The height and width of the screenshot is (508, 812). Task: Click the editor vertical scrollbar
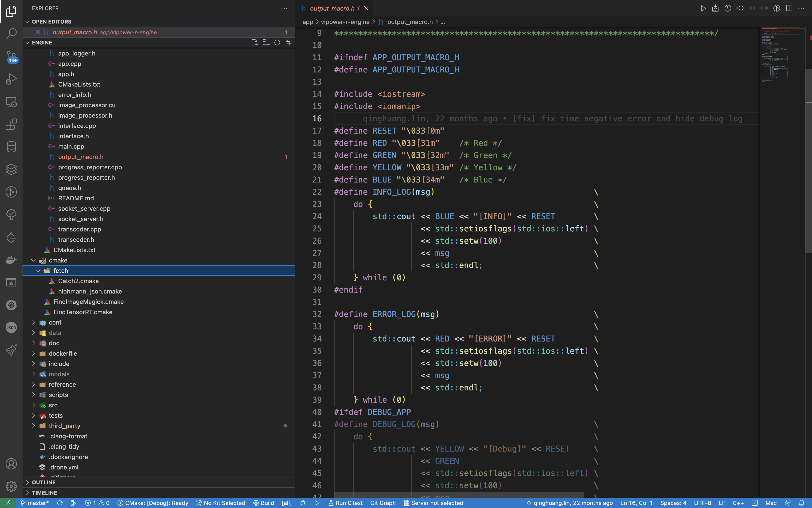808,161
